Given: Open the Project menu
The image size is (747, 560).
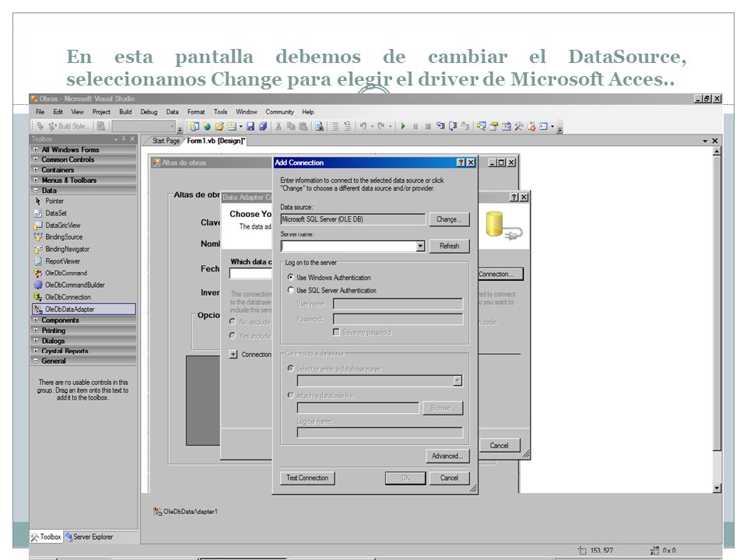Looking at the screenshot, I should point(101,112).
